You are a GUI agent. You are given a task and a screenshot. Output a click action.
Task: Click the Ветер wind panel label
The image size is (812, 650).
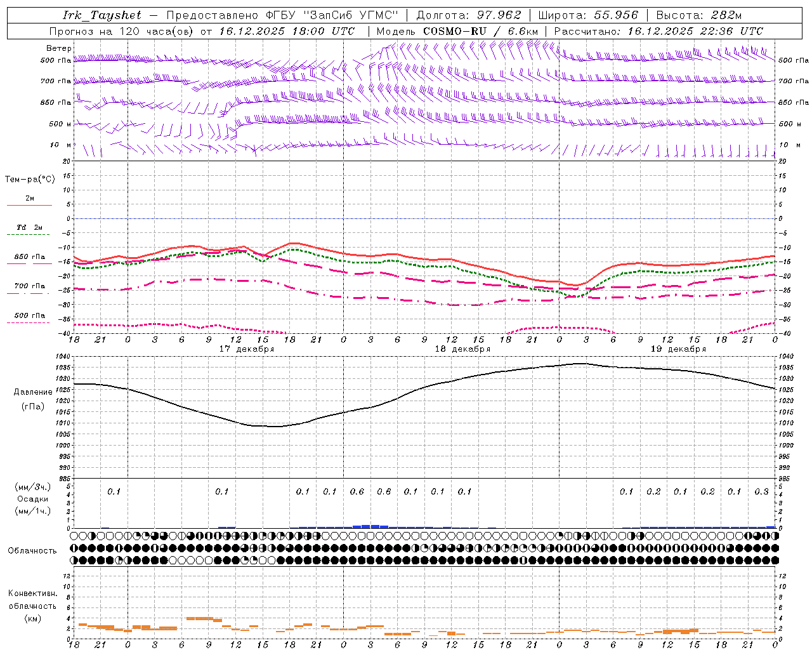[x=59, y=48]
